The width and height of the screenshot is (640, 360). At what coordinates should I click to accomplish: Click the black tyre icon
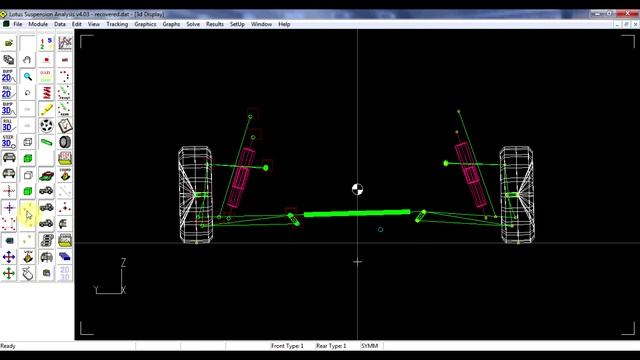(x=65, y=142)
